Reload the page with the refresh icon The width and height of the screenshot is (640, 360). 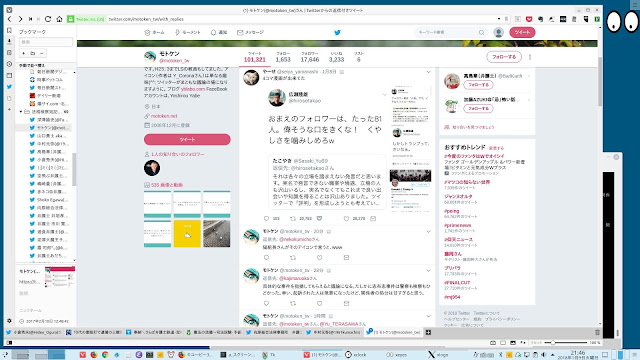48,19
